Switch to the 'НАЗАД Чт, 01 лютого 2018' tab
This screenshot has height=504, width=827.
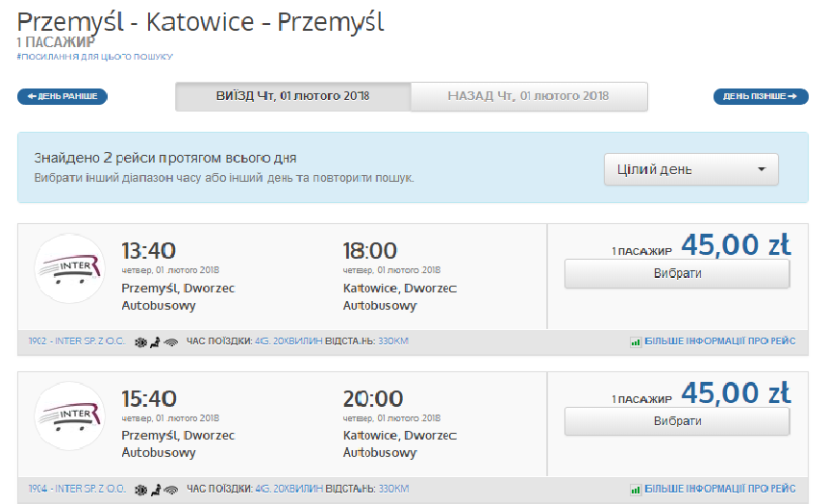click(x=528, y=96)
